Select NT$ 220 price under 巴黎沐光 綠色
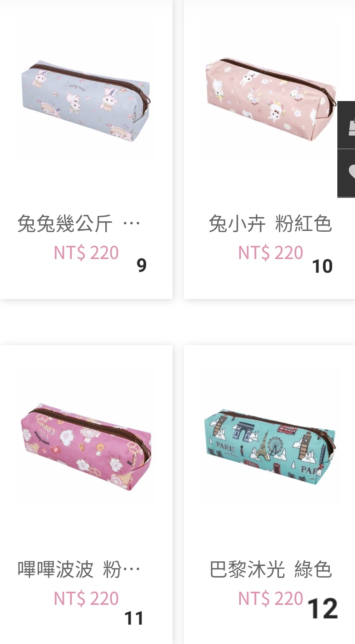355x644 pixels. pos(270,599)
